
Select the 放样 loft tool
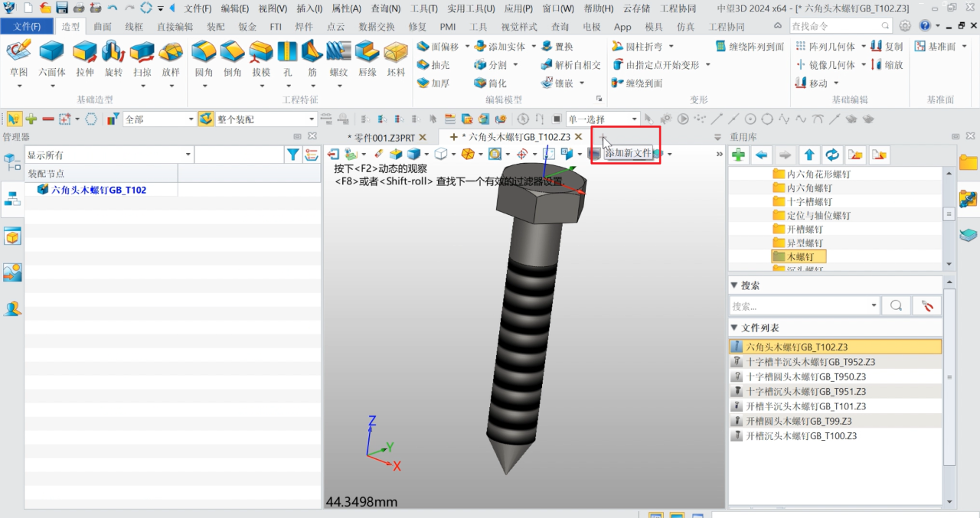170,59
